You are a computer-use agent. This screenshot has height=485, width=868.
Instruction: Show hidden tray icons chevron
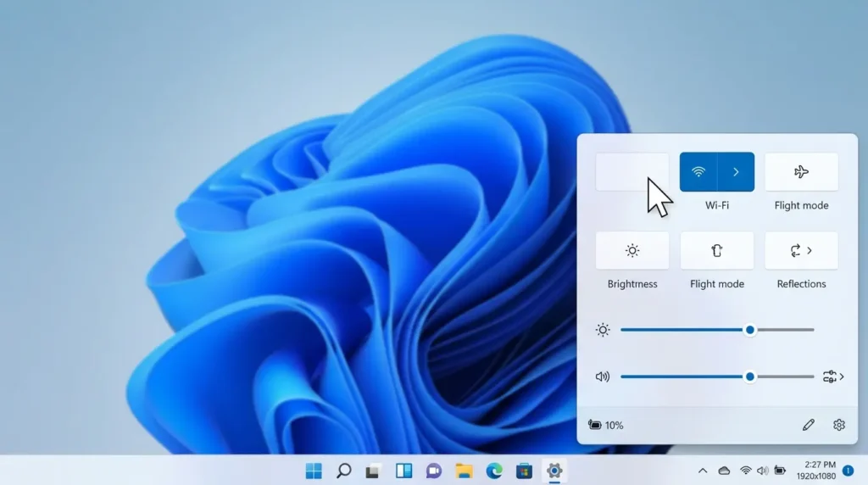[x=703, y=471]
